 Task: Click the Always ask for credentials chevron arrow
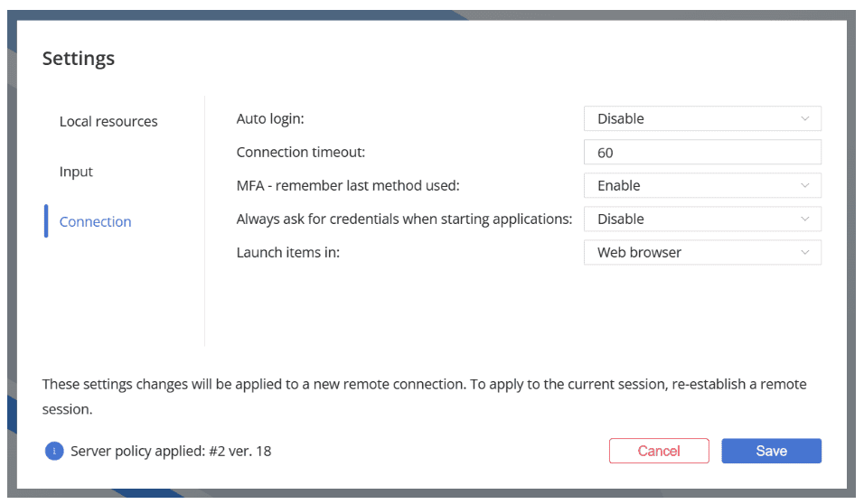coord(805,219)
